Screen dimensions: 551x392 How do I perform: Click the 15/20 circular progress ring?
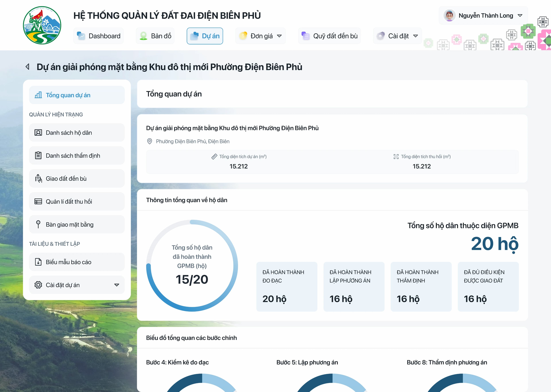[x=192, y=266]
